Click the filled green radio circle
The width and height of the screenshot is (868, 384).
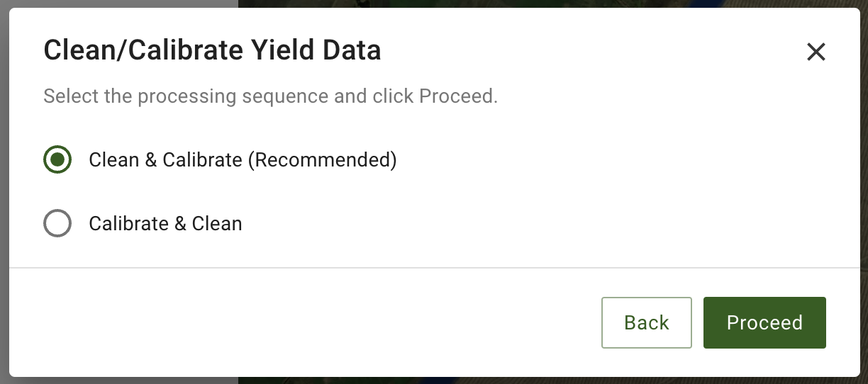[x=57, y=159]
